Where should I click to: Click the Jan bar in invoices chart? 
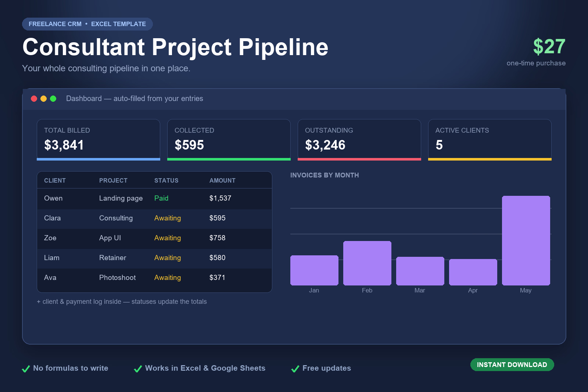[x=314, y=270]
